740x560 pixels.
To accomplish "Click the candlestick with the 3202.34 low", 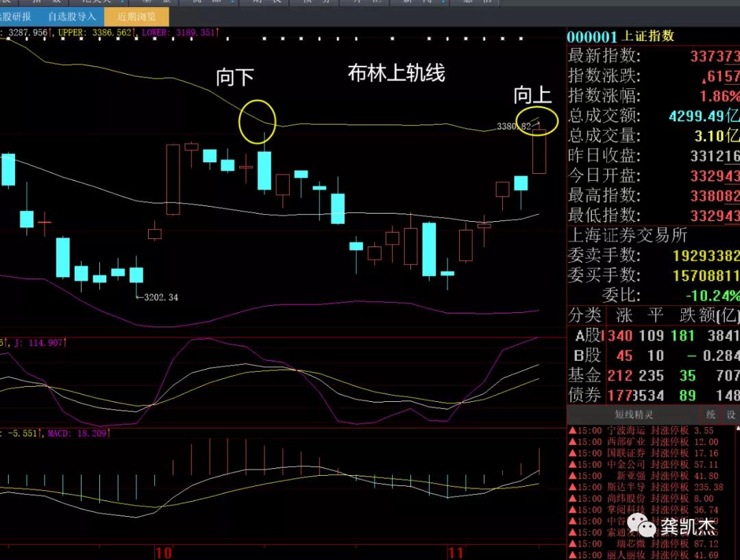I will click(x=136, y=275).
